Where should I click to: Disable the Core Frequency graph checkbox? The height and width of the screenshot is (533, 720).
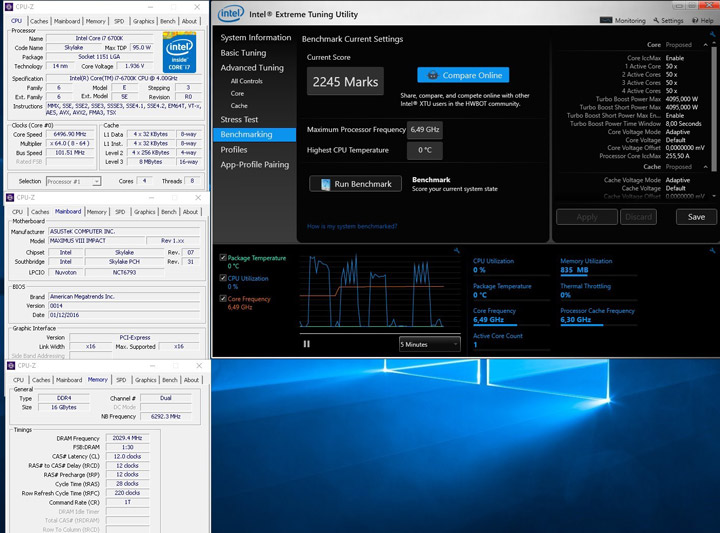pyautogui.click(x=222, y=298)
